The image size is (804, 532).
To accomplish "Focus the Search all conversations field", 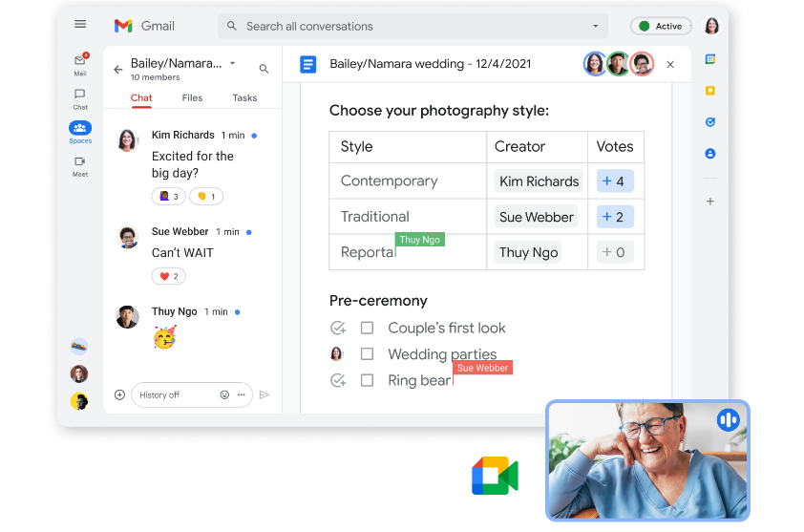I will (413, 26).
